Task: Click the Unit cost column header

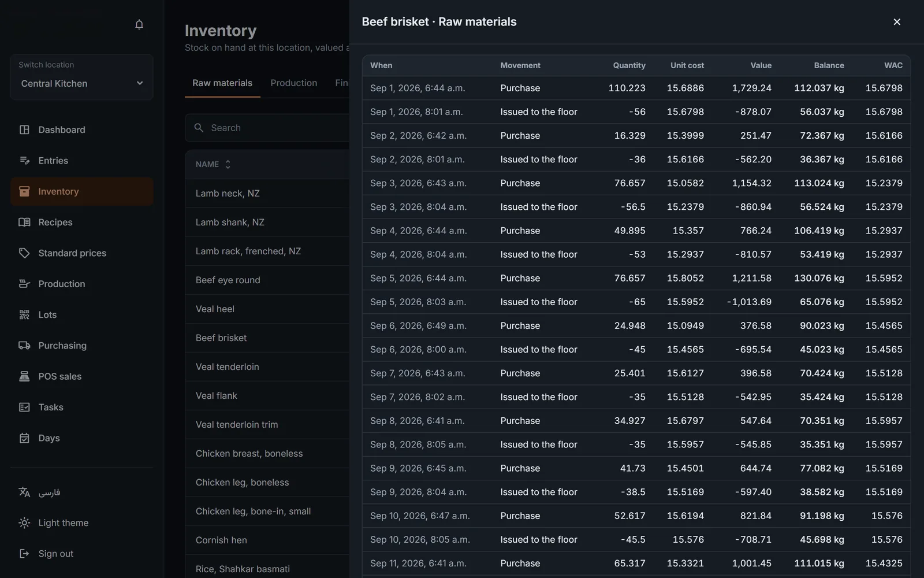Action: coord(687,65)
